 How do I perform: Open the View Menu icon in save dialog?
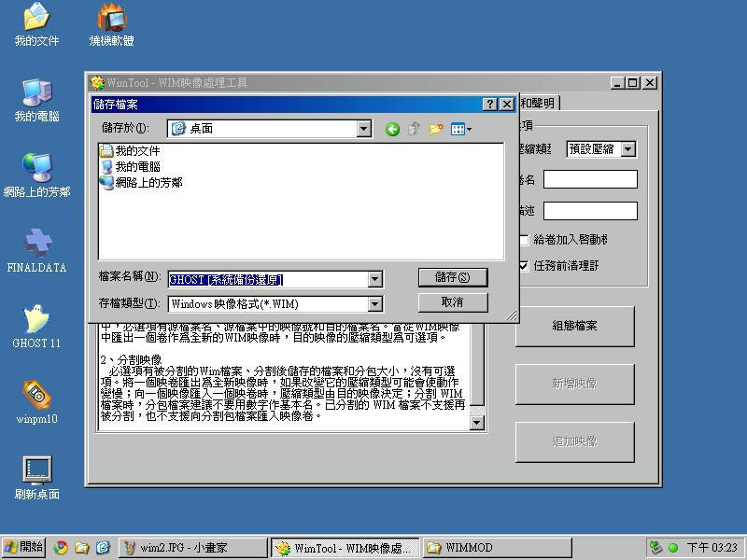point(460,129)
